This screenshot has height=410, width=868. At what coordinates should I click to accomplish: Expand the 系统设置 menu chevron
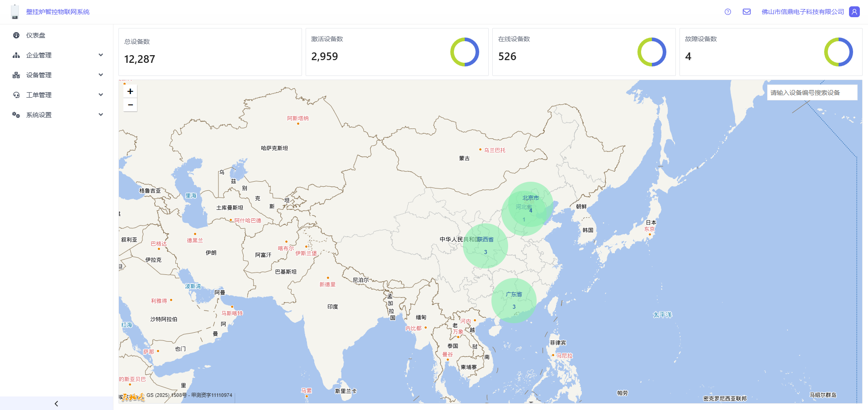[101, 115]
